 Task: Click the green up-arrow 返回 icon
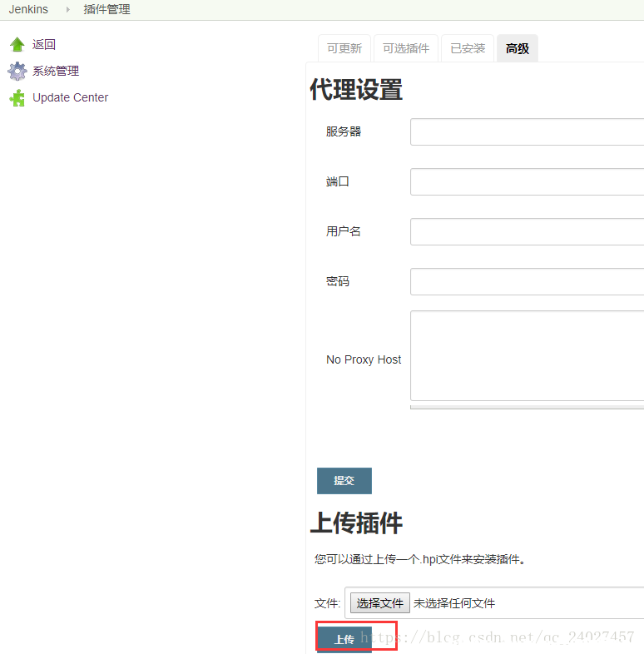point(17,44)
